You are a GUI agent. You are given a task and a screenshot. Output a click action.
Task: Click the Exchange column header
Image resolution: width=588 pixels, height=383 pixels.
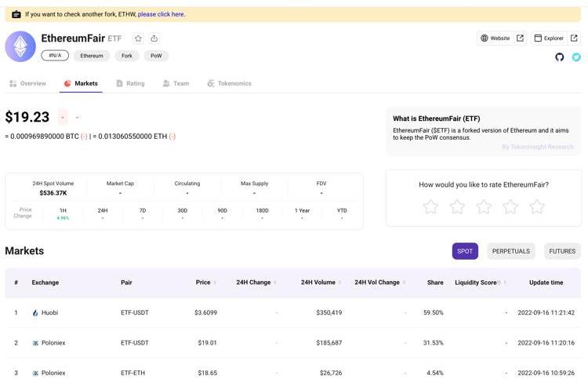(45, 283)
